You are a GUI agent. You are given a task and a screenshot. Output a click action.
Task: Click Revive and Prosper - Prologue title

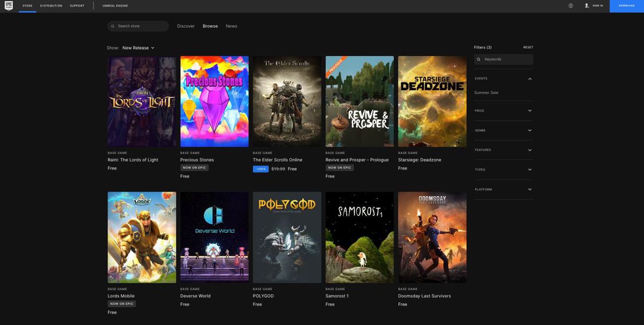click(357, 160)
